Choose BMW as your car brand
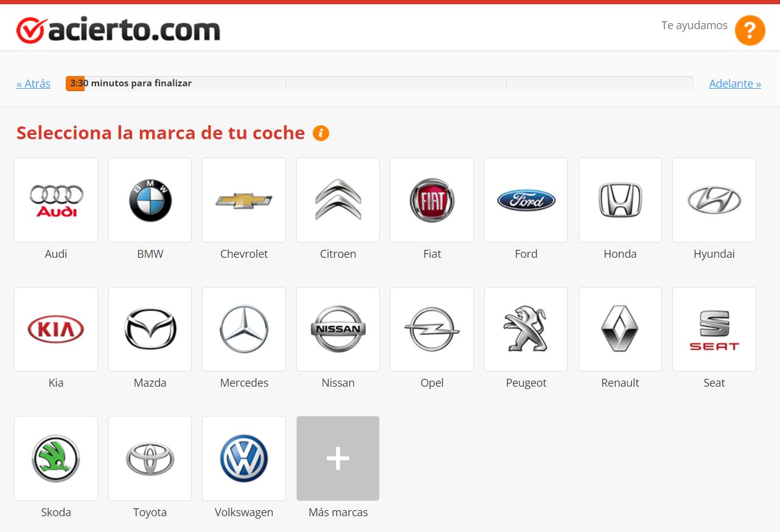This screenshot has width=780, height=532. tap(150, 200)
